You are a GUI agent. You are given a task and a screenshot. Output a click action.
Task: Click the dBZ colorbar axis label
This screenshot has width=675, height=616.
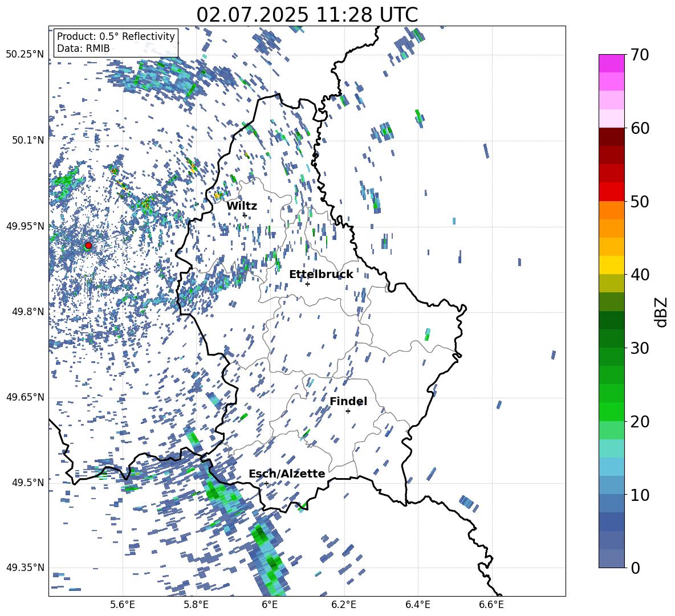[661, 312]
